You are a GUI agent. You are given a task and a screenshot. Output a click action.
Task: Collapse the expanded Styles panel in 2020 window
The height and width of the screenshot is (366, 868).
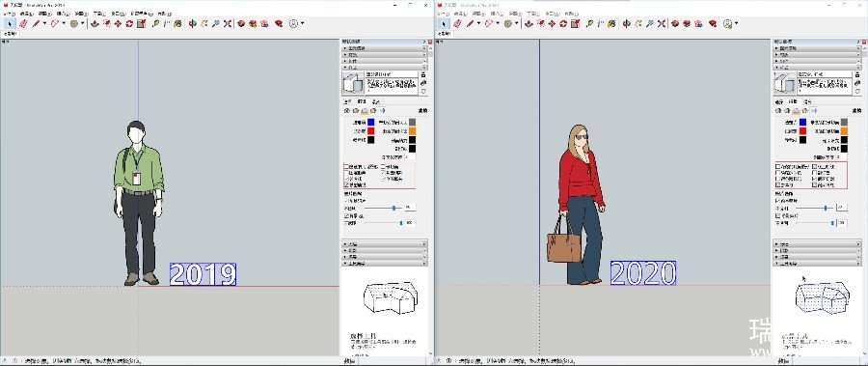pyautogui.click(x=816, y=68)
